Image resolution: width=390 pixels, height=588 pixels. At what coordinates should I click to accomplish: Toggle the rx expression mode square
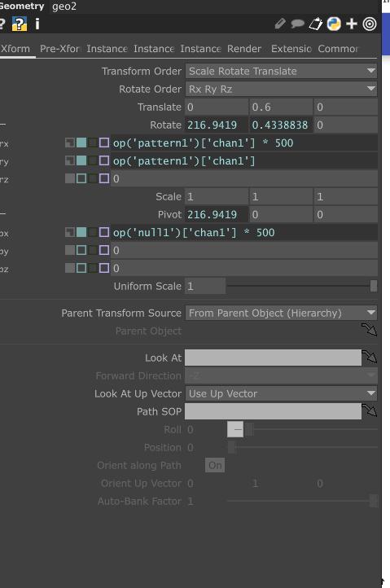click(81, 143)
